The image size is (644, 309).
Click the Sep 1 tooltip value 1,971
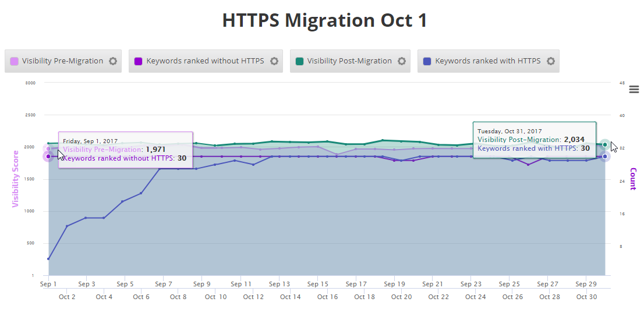point(155,150)
